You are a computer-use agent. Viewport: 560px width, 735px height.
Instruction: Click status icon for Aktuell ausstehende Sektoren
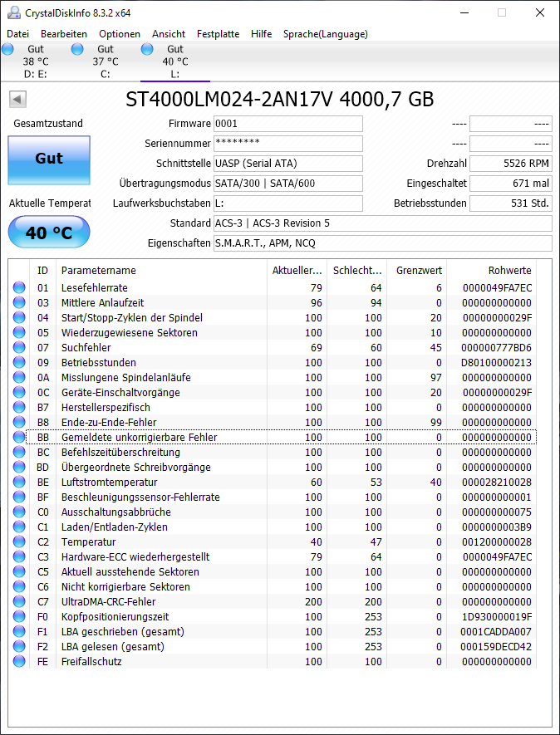click(19, 572)
